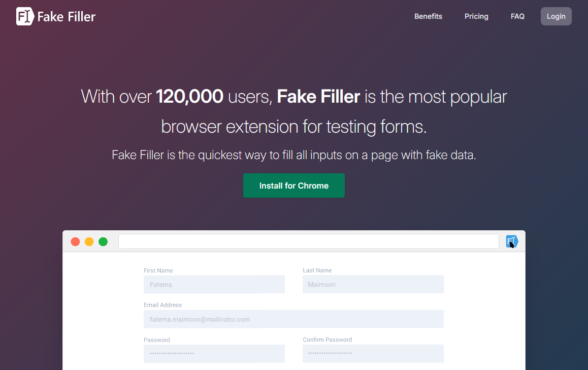Select the Last Name field with Maimoon
The image size is (588, 370).
click(x=373, y=285)
